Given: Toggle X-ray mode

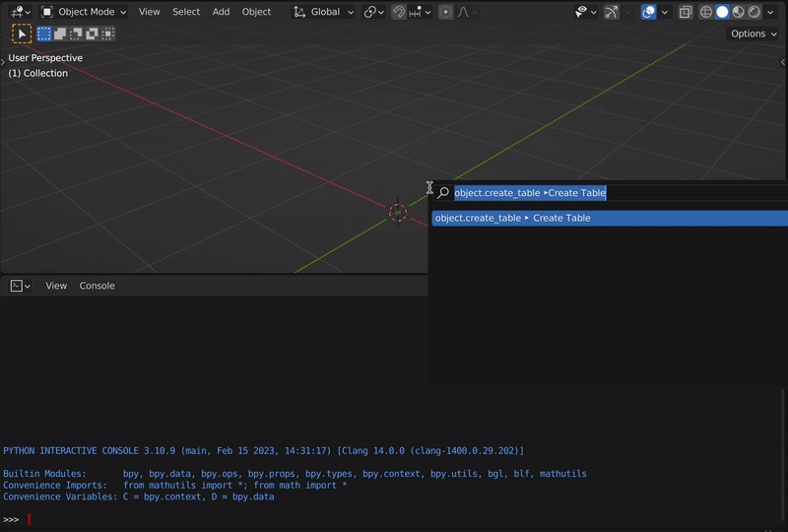Looking at the screenshot, I should coord(685,12).
